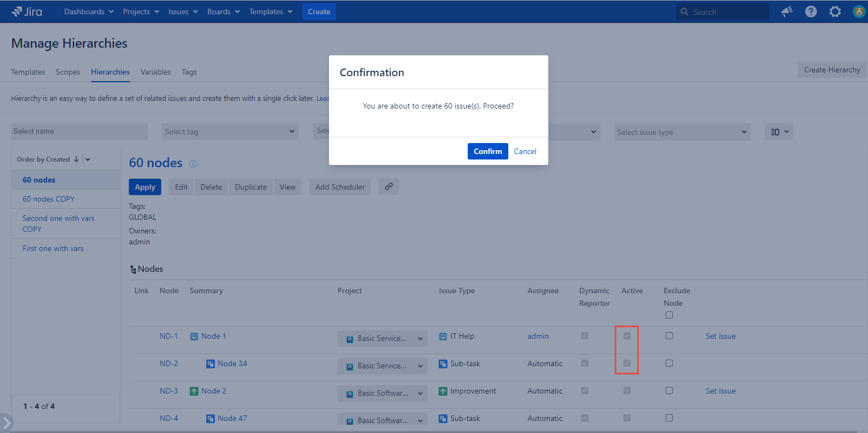
Task: Open the column layout view dropdown
Action: point(779,132)
